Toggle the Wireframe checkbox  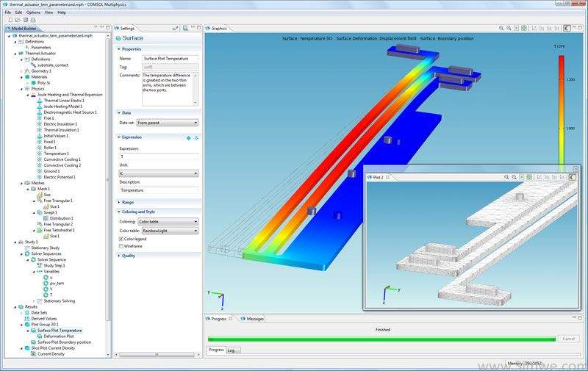121,246
